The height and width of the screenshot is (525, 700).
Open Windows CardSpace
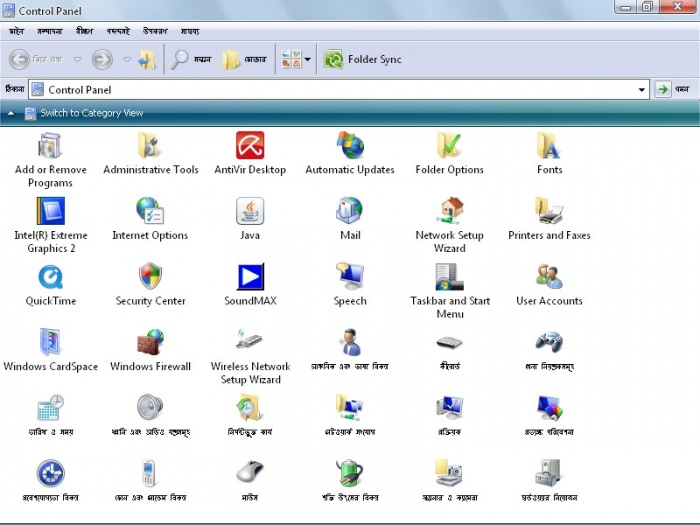[x=50, y=350]
